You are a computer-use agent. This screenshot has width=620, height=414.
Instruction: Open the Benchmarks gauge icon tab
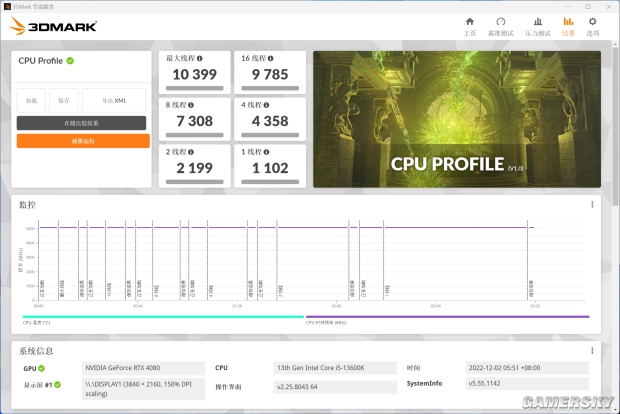501,26
